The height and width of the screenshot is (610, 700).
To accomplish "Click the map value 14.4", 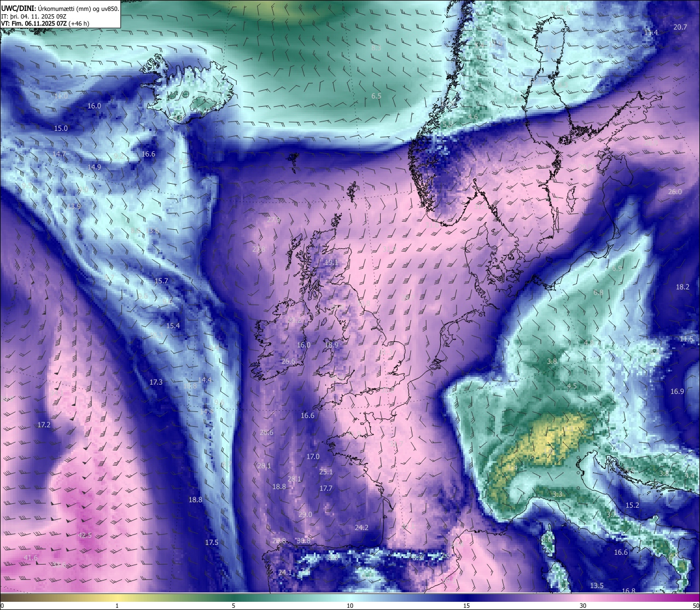I will 205,380.
